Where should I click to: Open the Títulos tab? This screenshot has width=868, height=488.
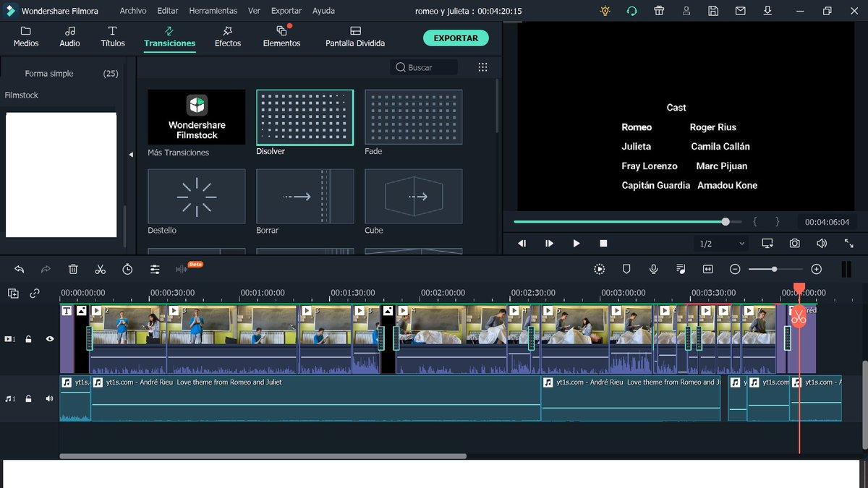(113, 37)
